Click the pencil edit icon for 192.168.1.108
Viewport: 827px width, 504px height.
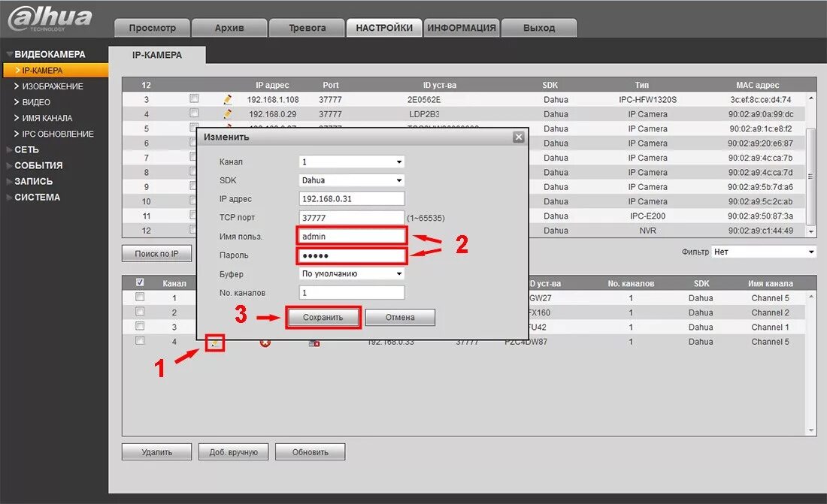pyautogui.click(x=227, y=99)
